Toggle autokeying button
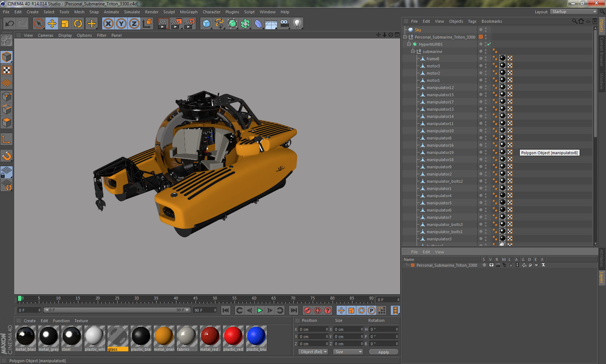 pyautogui.click(x=317, y=310)
